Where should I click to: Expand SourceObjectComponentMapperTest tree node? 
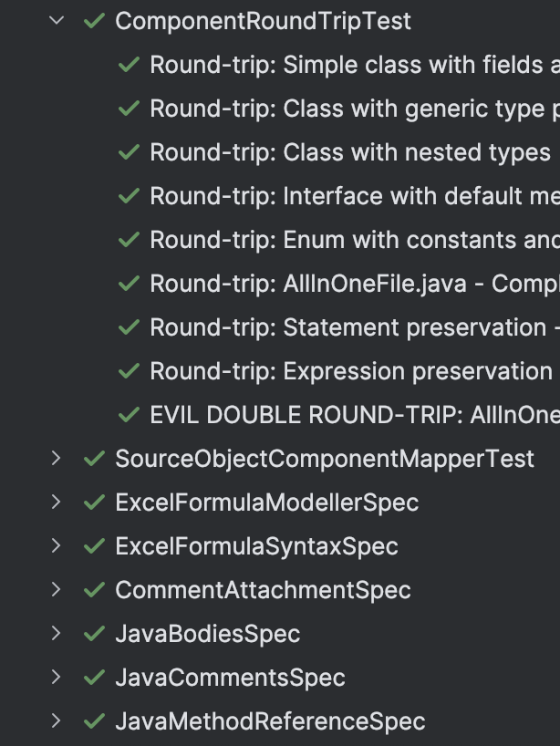57,459
